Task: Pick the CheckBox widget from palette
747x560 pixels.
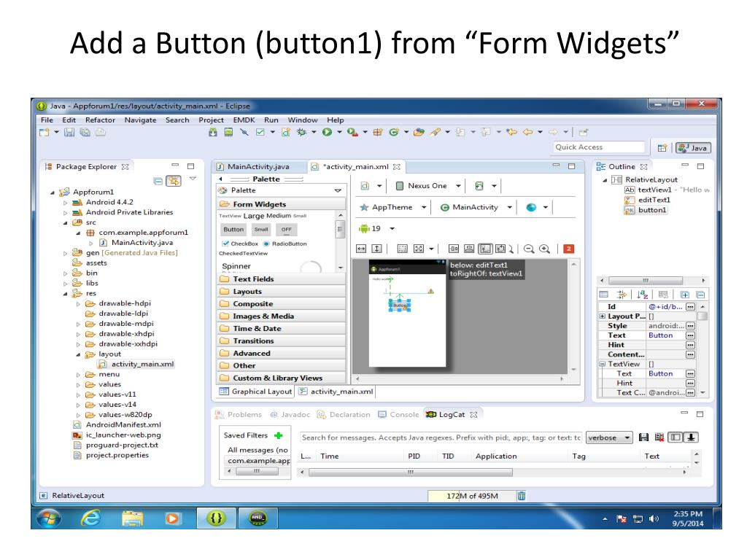Action: (x=240, y=244)
